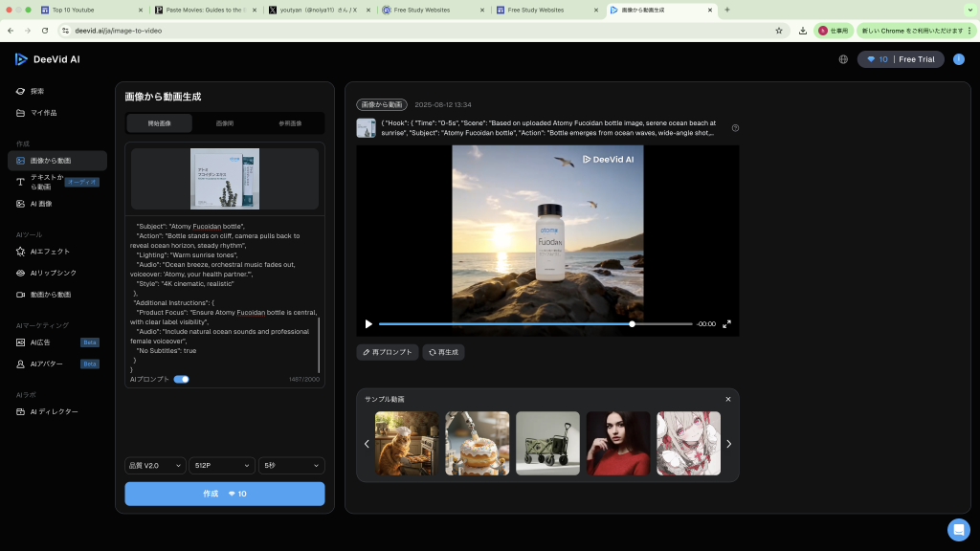This screenshot has width=980, height=551.
Task: Open the 512P resolution dropdown
Action: tap(224, 466)
